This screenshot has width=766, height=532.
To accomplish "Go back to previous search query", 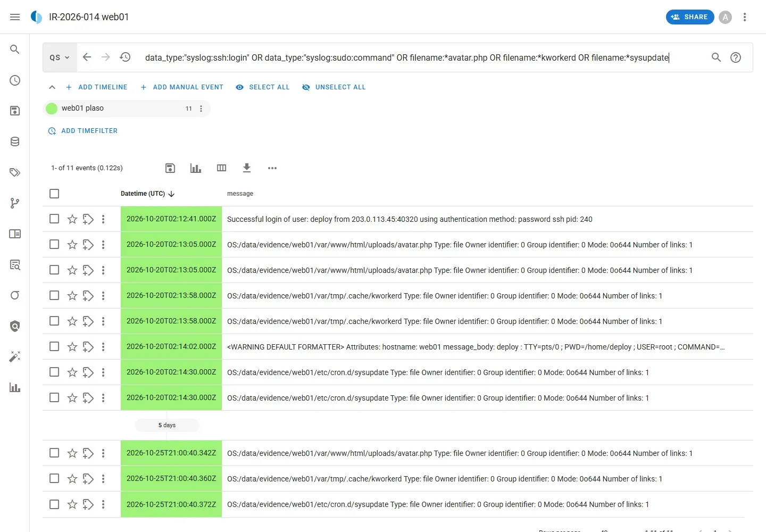I will (87, 57).
